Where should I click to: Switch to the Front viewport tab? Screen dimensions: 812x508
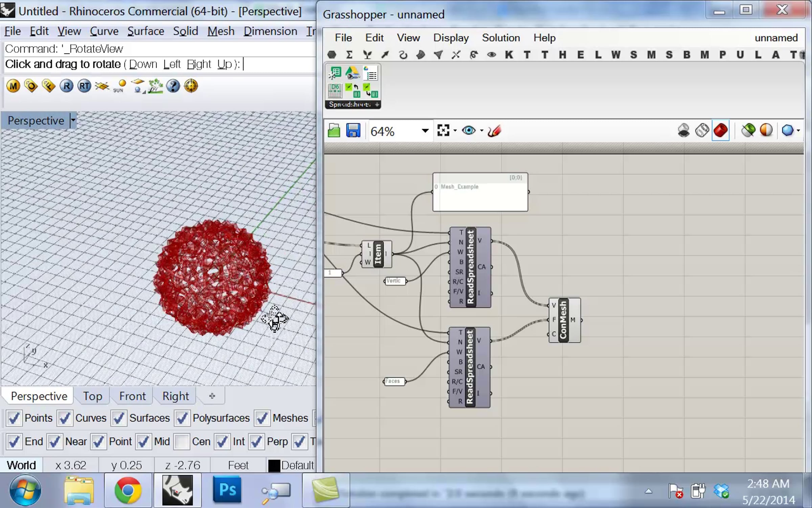tap(132, 396)
